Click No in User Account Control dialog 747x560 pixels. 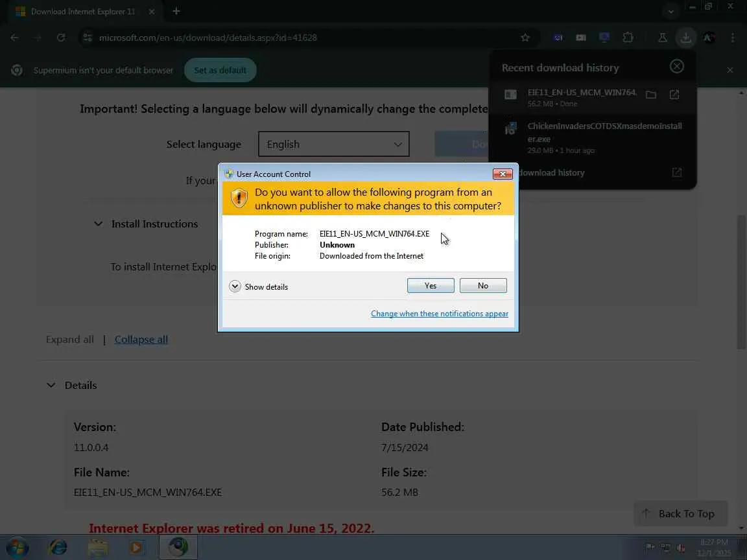[482, 286]
